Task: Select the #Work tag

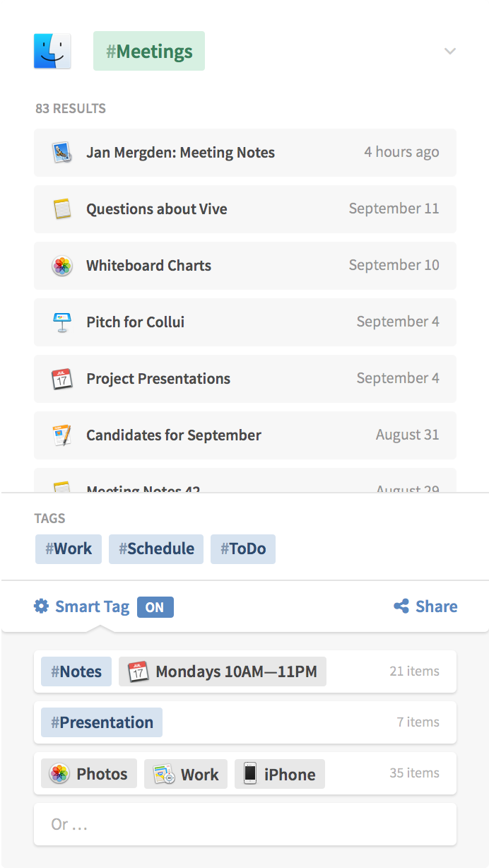Action: click(68, 549)
